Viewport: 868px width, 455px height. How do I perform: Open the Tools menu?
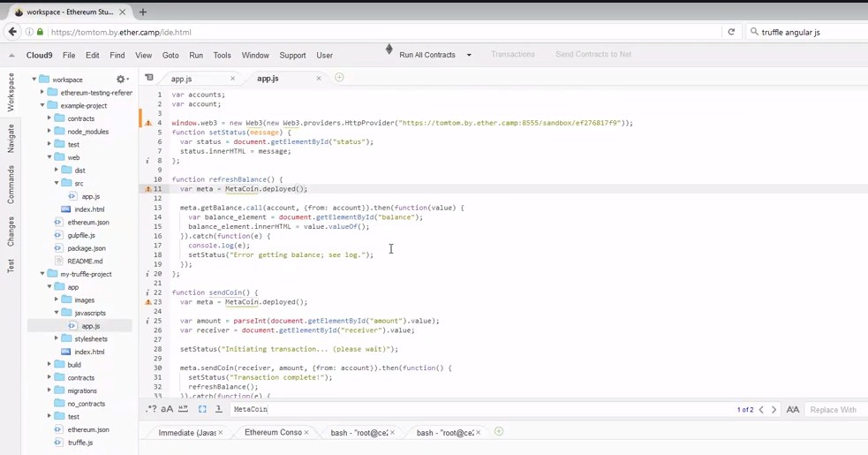222,56
